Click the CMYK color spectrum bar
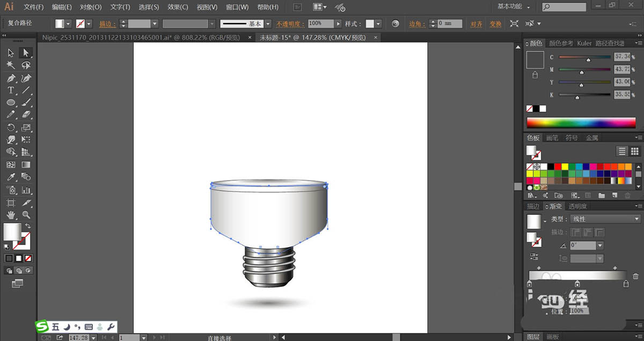Viewport: 644px width, 341px height. pos(581,123)
